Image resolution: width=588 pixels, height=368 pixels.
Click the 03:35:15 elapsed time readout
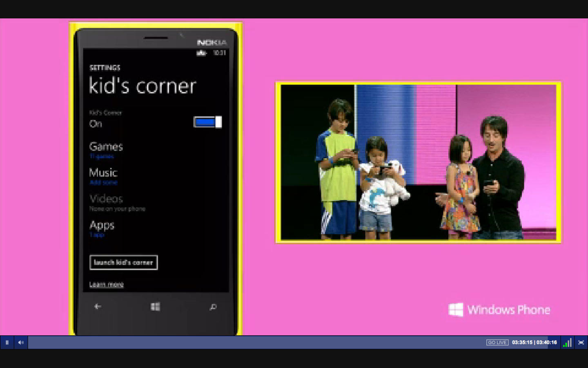coord(522,343)
